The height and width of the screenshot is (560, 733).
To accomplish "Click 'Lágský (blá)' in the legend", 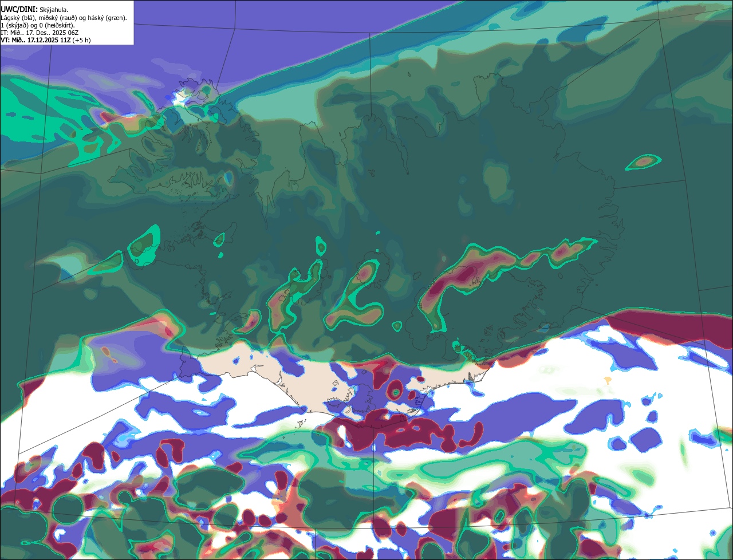I will [17, 18].
